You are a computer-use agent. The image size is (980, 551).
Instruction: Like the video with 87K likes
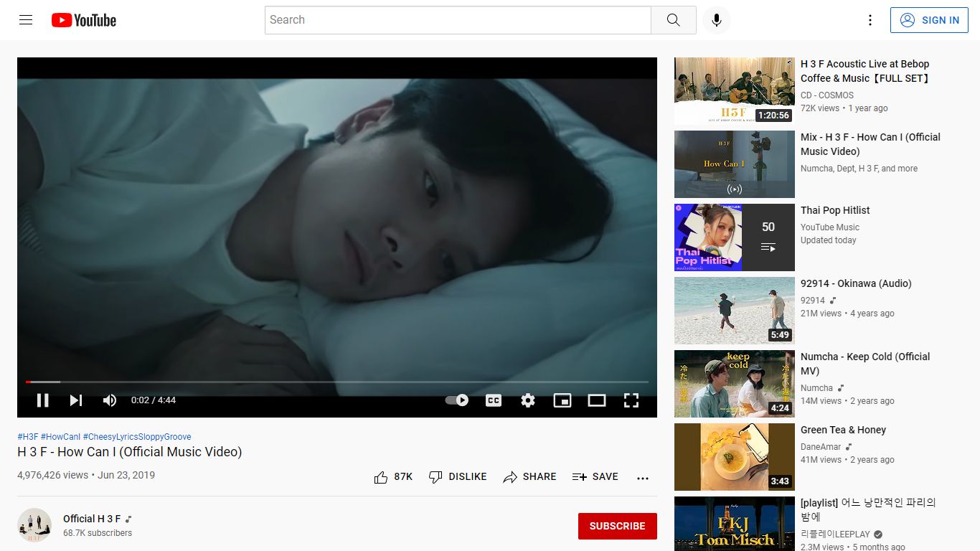pyautogui.click(x=393, y=477)
